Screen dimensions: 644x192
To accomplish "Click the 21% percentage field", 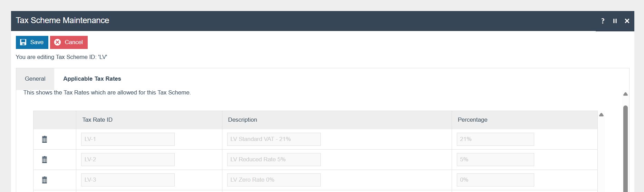I will coord(495,139).
